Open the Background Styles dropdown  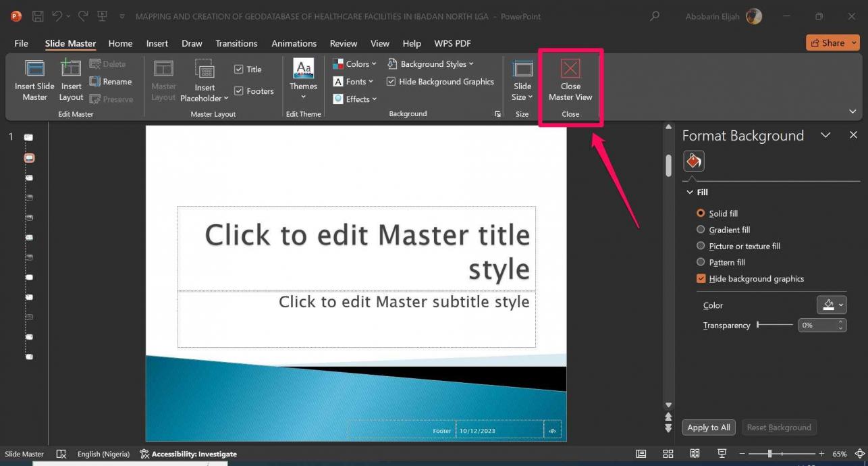[x=431, y=64]
